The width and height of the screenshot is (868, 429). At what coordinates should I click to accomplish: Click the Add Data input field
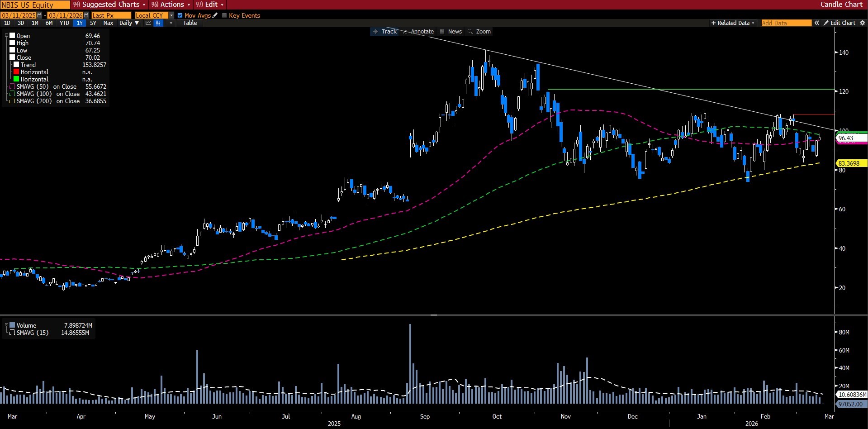pos(786,23)
